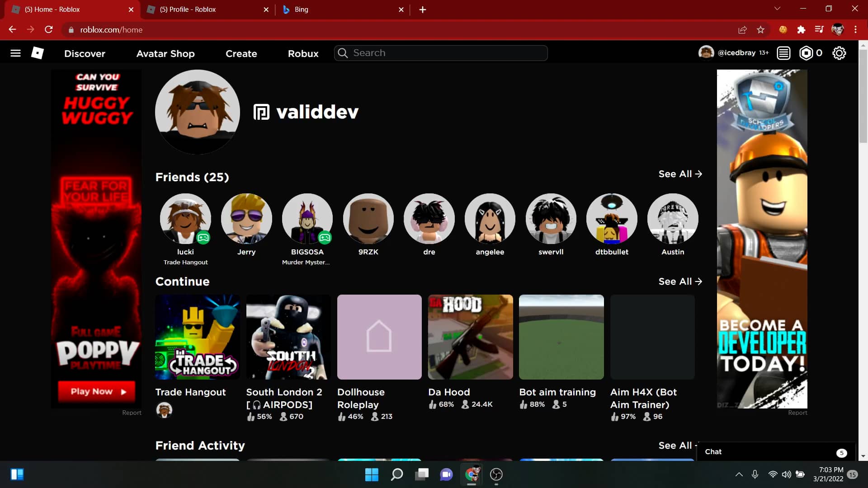Open Task View on the taskbar
The height and width of the screenshot is (488, 868).
(422, 474)
